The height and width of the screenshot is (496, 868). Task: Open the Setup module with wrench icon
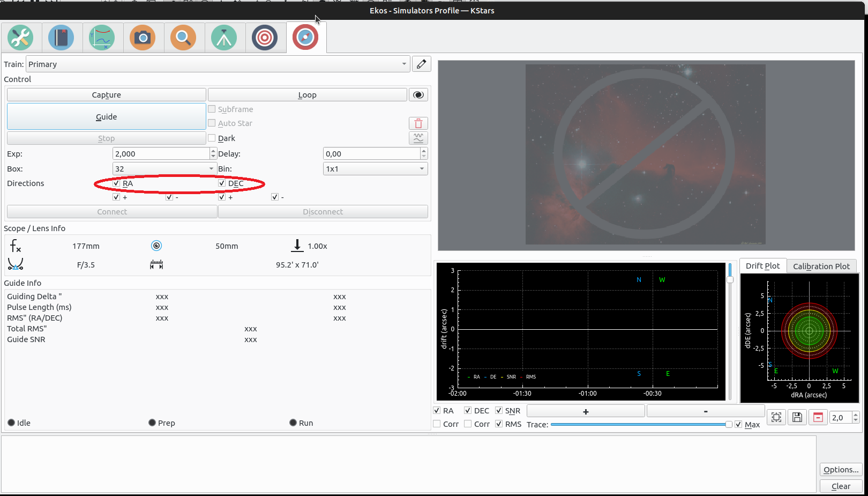(20, 38)
